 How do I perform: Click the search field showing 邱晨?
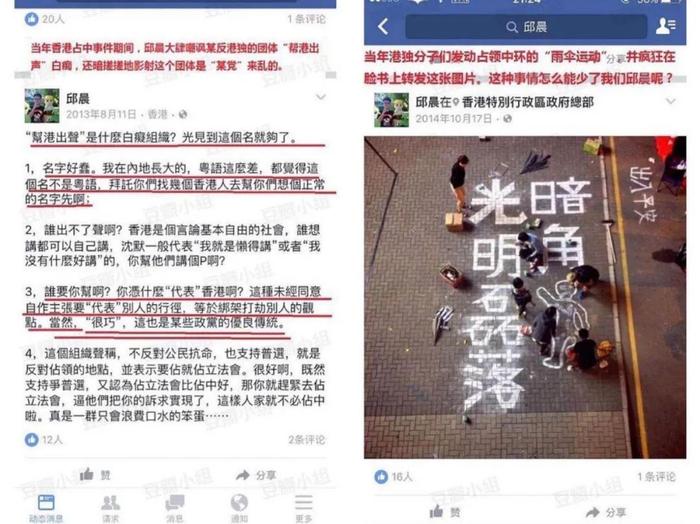(x=526, y=27)
